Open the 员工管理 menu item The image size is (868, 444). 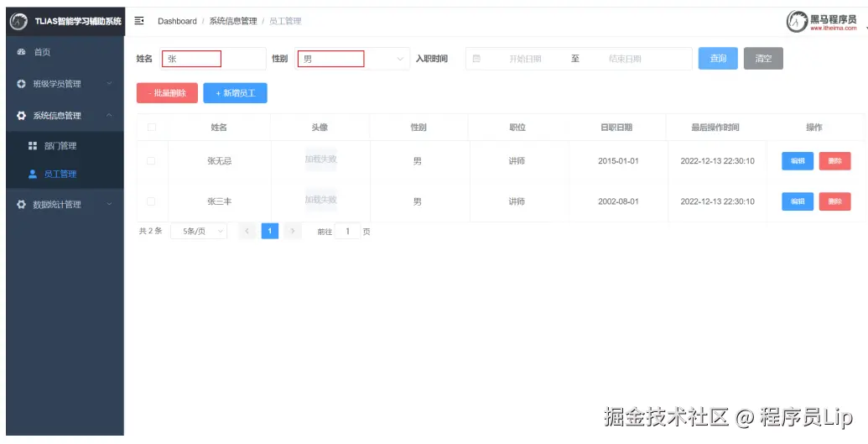point(65,174)
